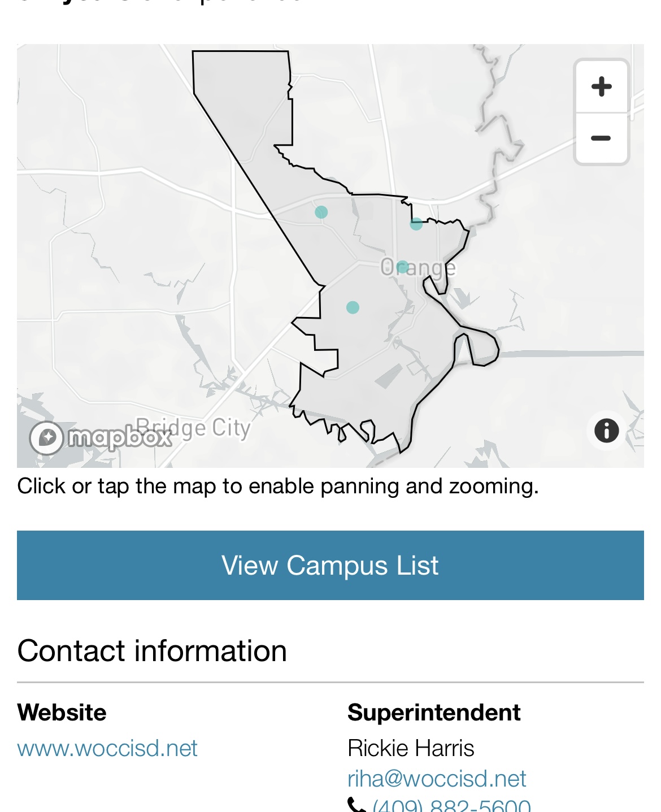The height and width of the screenshot is (812, 661).
Task: Open the map attribution info icon
Action: [606, 431]
